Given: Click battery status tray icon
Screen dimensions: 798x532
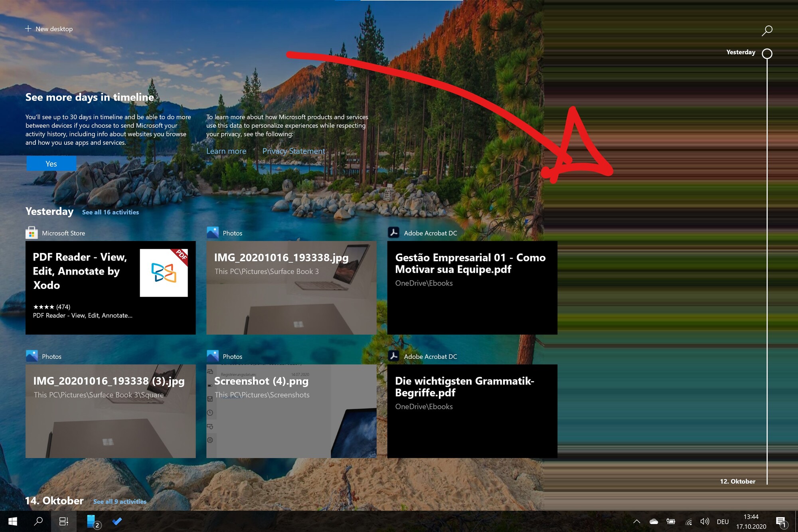Looking at the screenshot, I should 671,522.
